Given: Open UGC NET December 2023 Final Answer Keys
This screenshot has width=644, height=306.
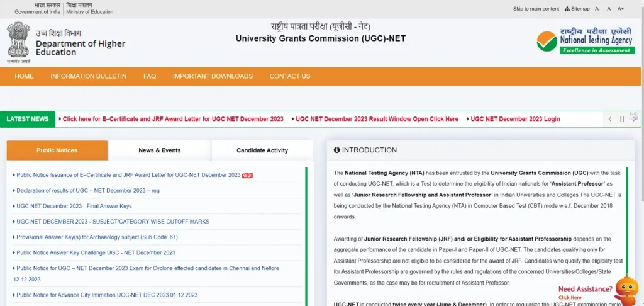Looking at the screenshot, I should 74,206.
